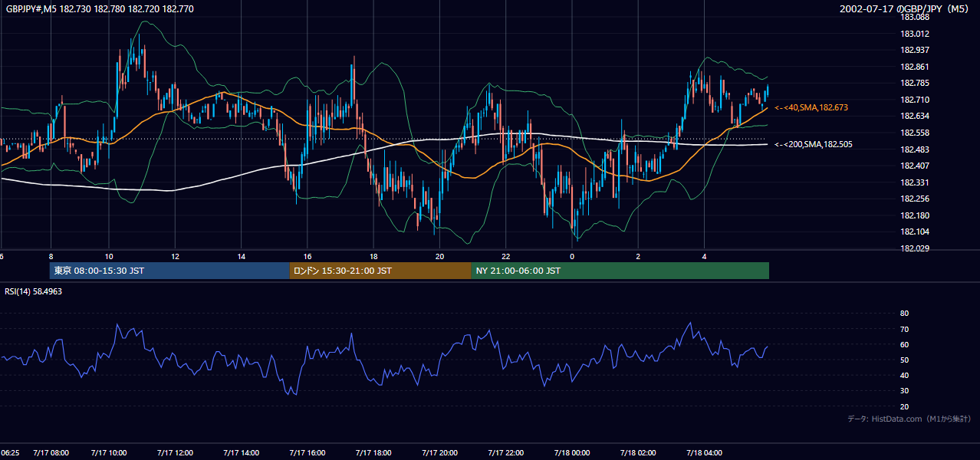Click the 7/17 18:00 time label

tap(373, 453)
